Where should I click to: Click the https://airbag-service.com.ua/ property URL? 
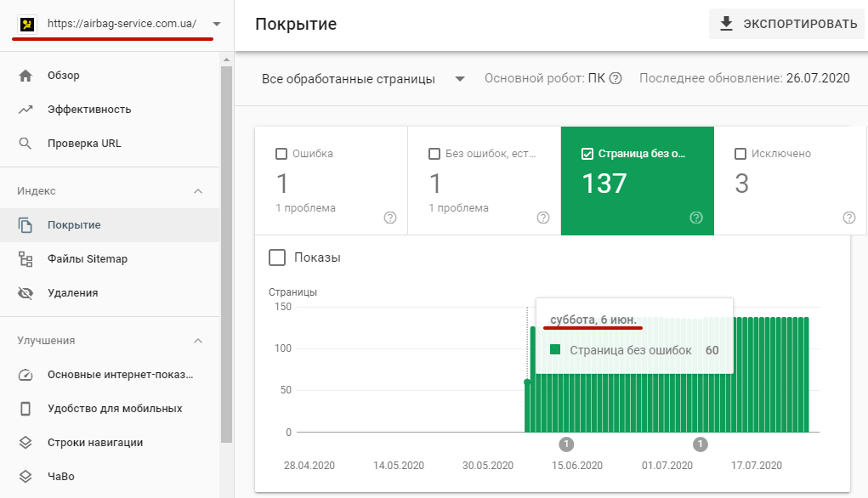pos(122,24)
